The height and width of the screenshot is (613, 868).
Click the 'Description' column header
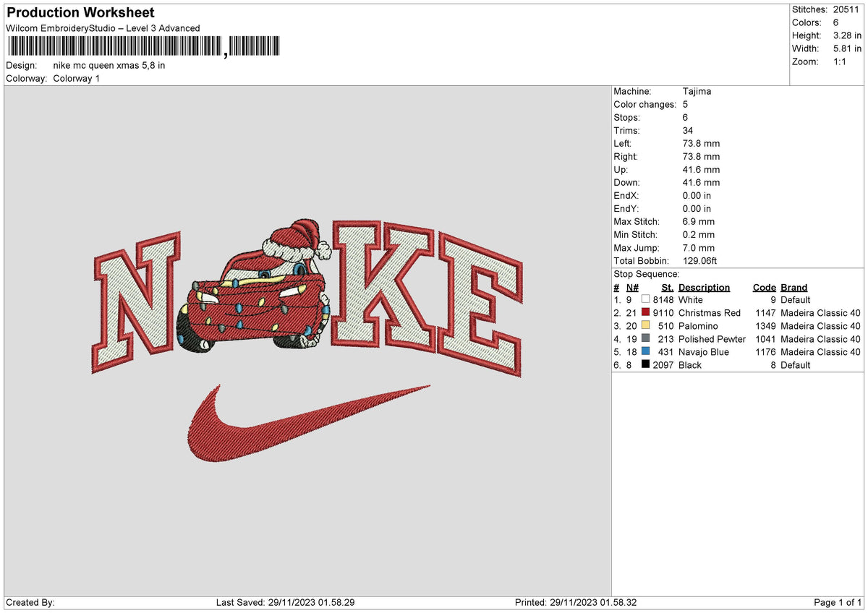pyautogui.click(x=704, y=287)
